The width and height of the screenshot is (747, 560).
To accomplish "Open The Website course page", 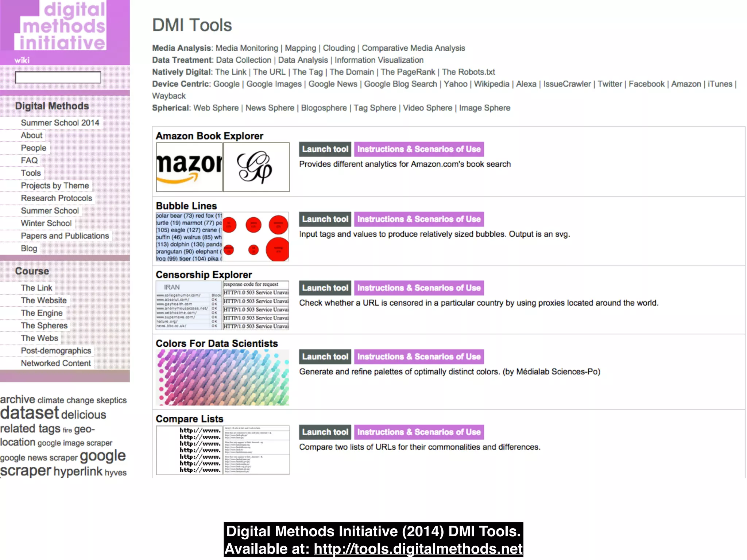I will [x=44, y=300].
